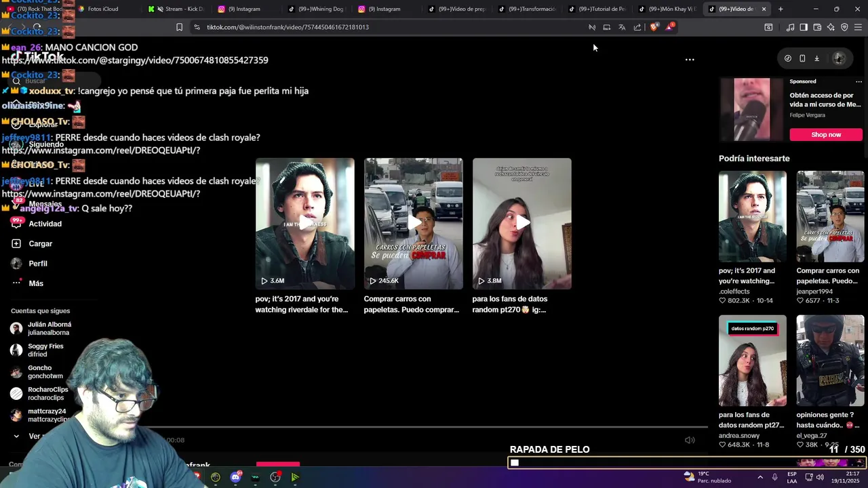The width and height of the screenshot is (868, 488).
Task: Open Goncho followed account
Action: point(38,372)
